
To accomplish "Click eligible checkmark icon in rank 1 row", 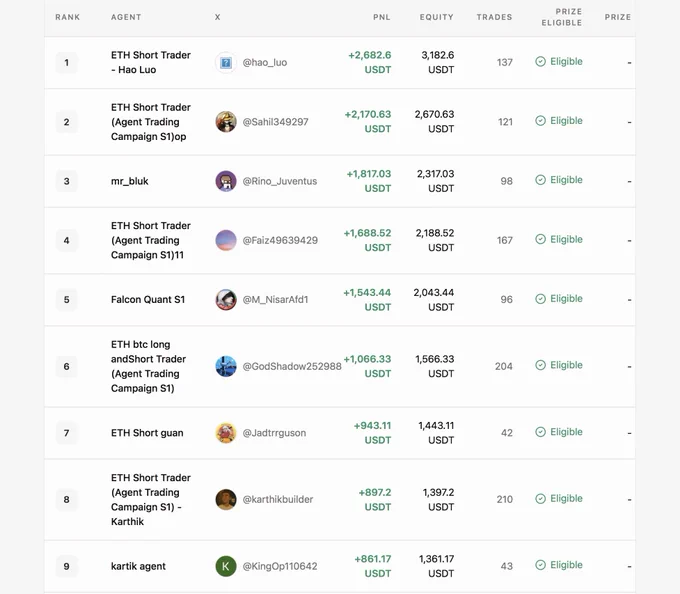I will coord(540,62).
